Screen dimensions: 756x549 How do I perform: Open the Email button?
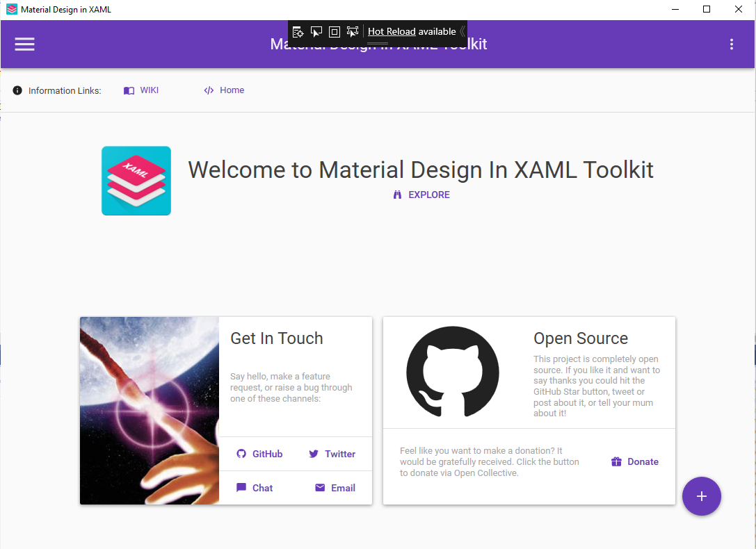[335, 488]
